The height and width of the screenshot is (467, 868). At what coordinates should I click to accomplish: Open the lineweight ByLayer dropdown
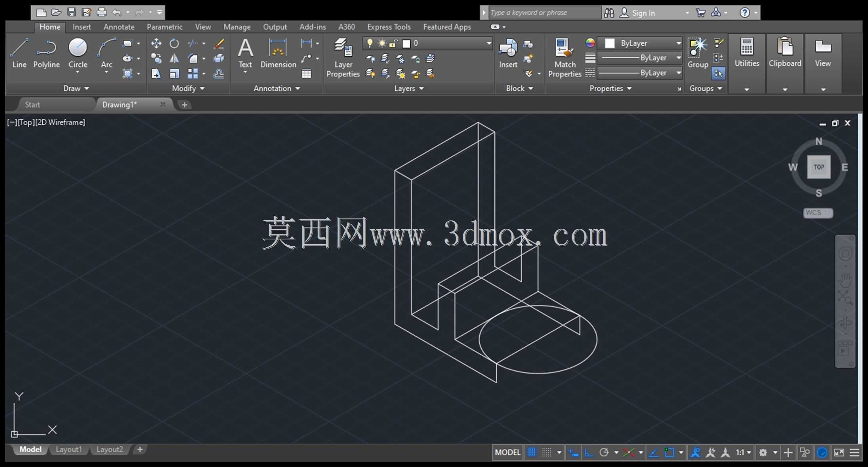640,58
